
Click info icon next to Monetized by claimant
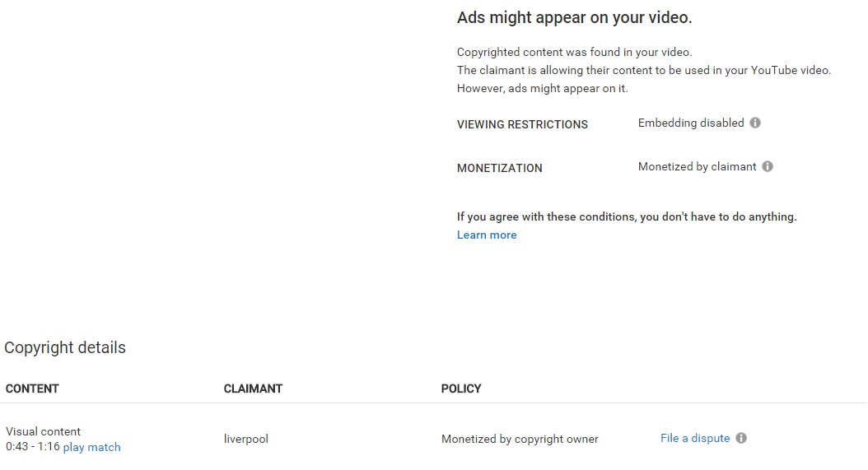[768, 166]
